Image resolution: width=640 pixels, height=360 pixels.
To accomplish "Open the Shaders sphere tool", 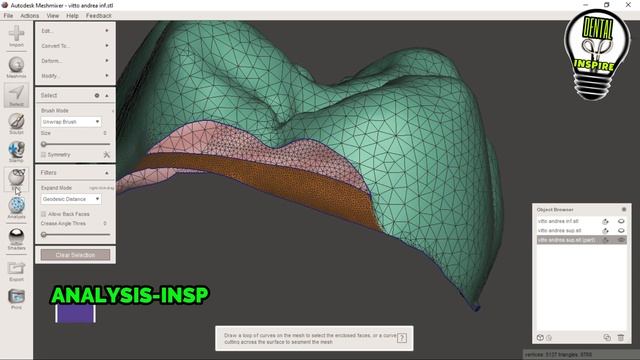I will tap(16, 239).
